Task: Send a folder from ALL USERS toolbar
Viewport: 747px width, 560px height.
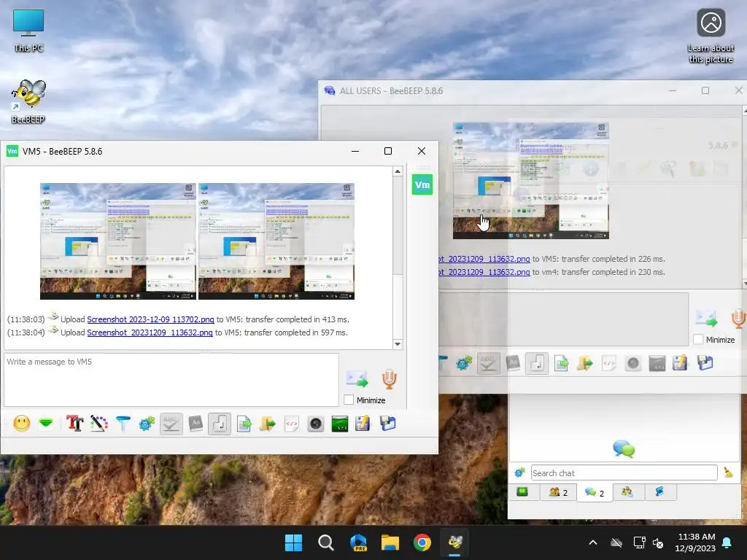Action: [585, 363]
